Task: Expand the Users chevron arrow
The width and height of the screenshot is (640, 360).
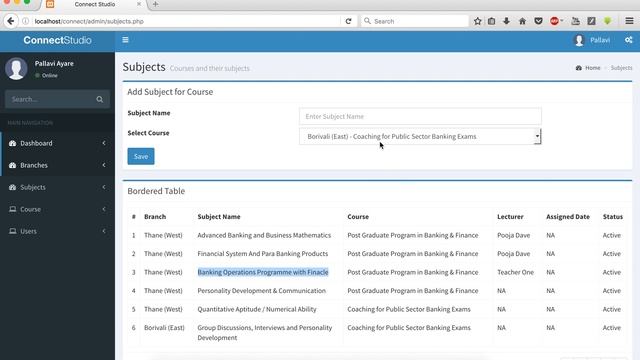Action: 104,231
